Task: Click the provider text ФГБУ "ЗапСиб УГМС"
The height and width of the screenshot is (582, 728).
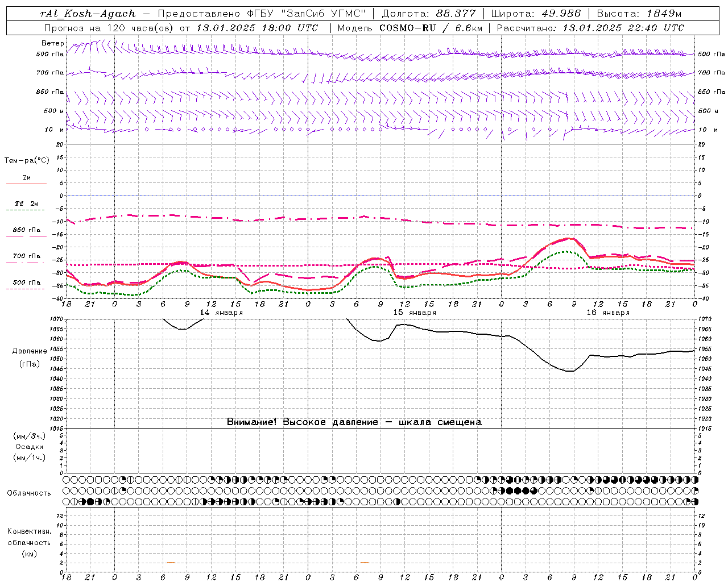Action: tap(307, 14)
